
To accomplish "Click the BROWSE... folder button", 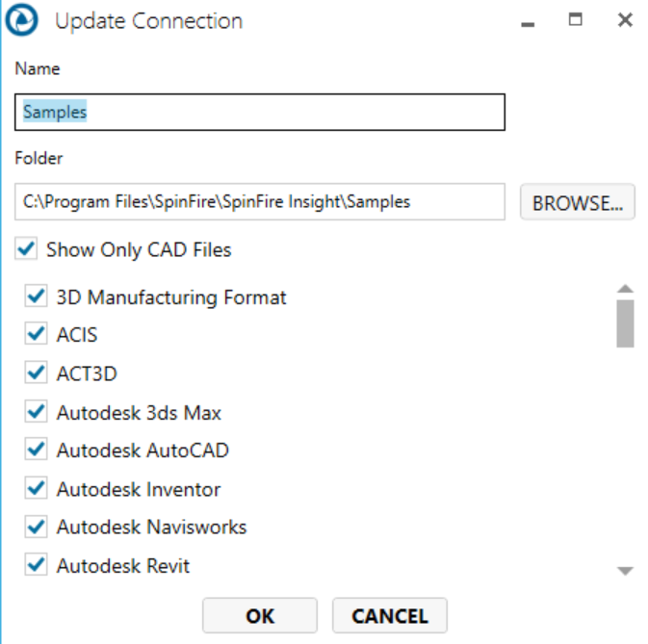I will pyautogui.click(x=578, y=203).
